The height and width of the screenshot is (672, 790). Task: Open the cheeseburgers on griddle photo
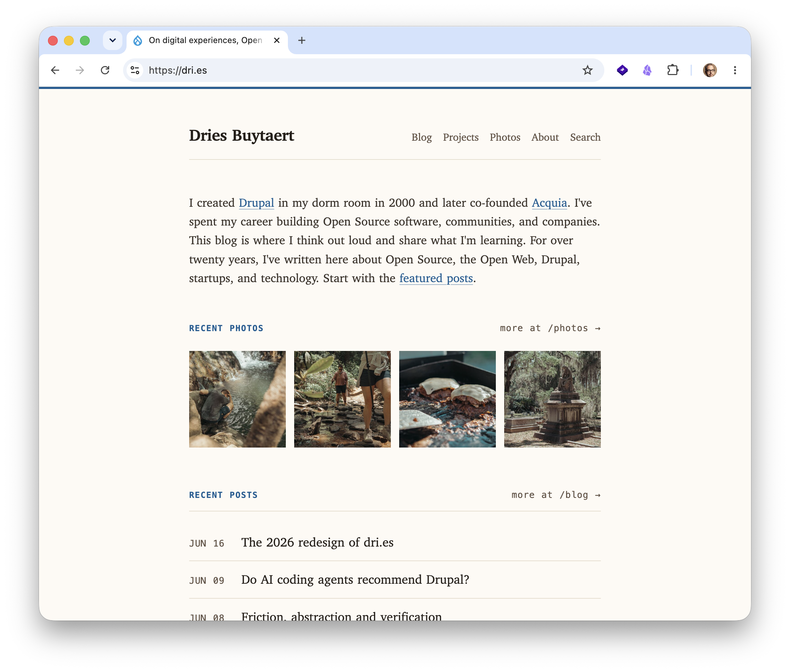447,399
